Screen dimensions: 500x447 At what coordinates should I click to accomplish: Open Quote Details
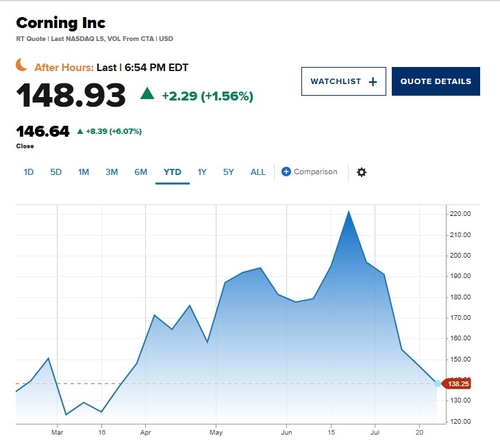[436, 81]
